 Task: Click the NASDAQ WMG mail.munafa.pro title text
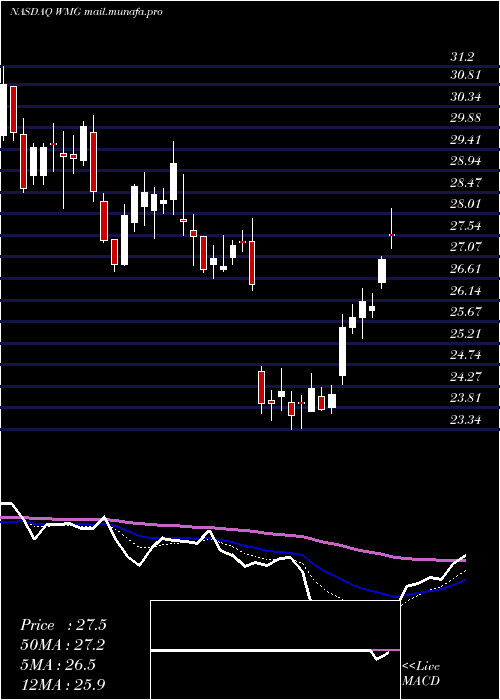click(x=86, y=12)
